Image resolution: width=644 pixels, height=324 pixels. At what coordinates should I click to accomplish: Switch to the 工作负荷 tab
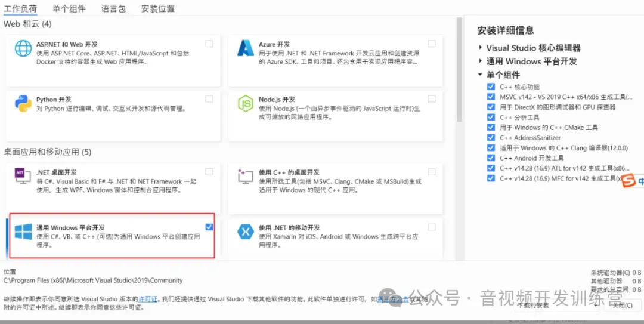pos(20,8)
